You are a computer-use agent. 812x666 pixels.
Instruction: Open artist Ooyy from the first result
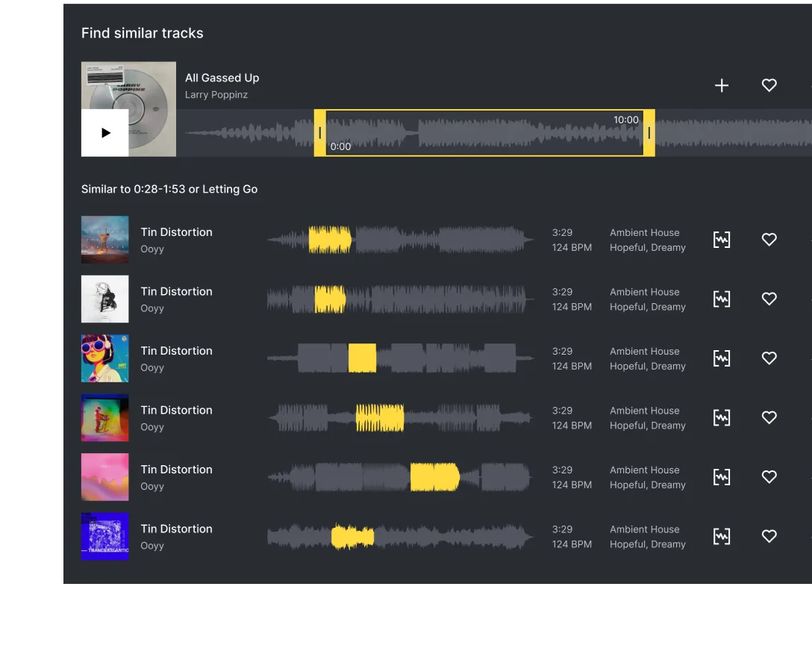pos(152,249)
